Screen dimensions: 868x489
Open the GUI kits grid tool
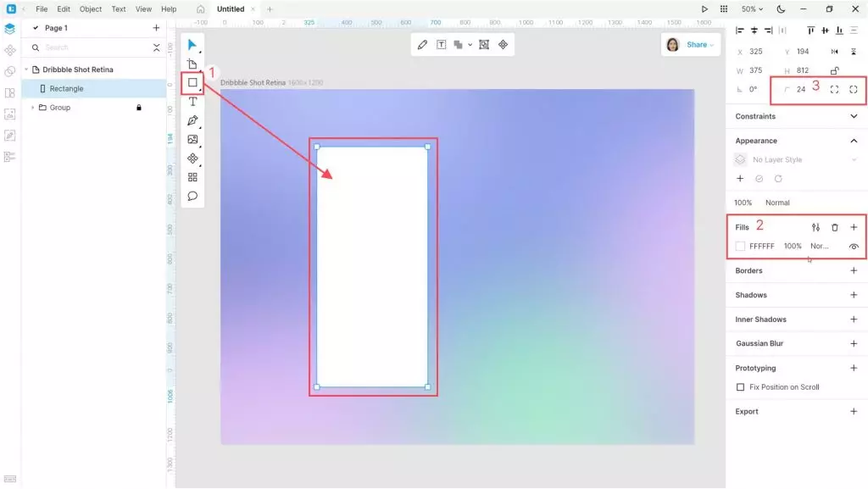click(x=192, y=177)
